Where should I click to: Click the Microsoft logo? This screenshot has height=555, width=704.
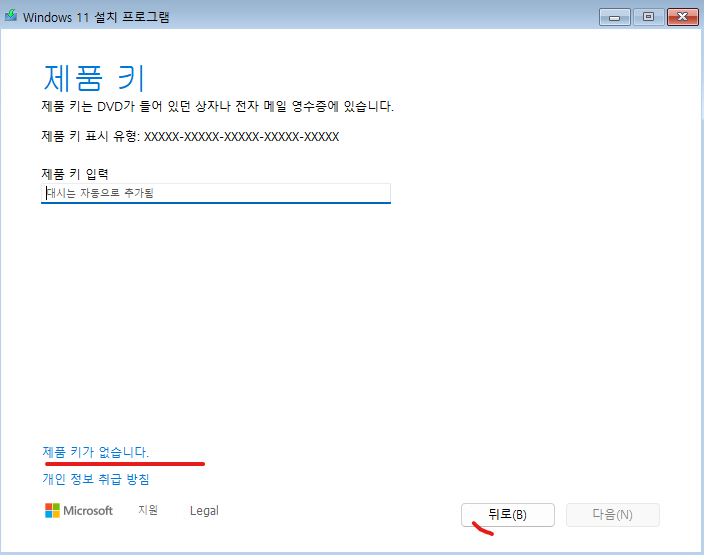[79, 511]
